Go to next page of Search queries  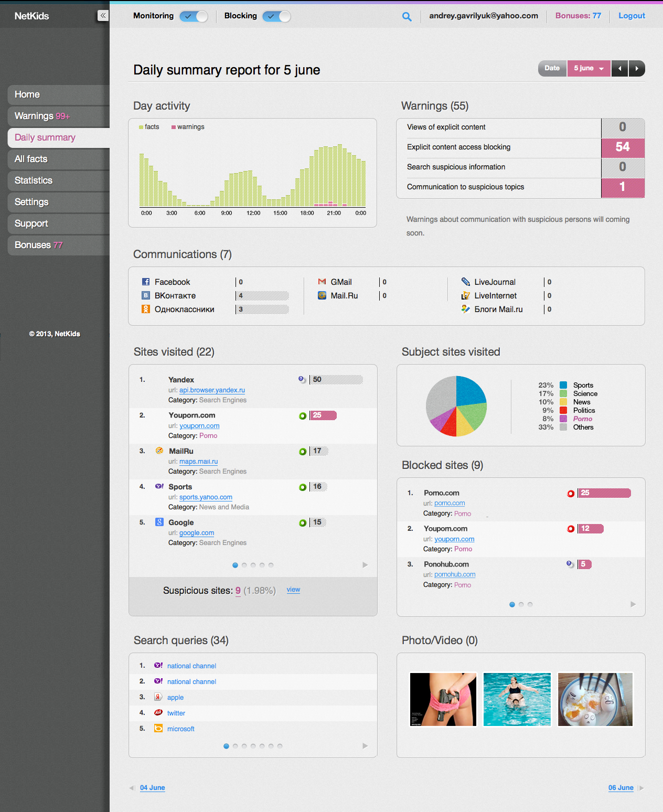pos(365,746)
